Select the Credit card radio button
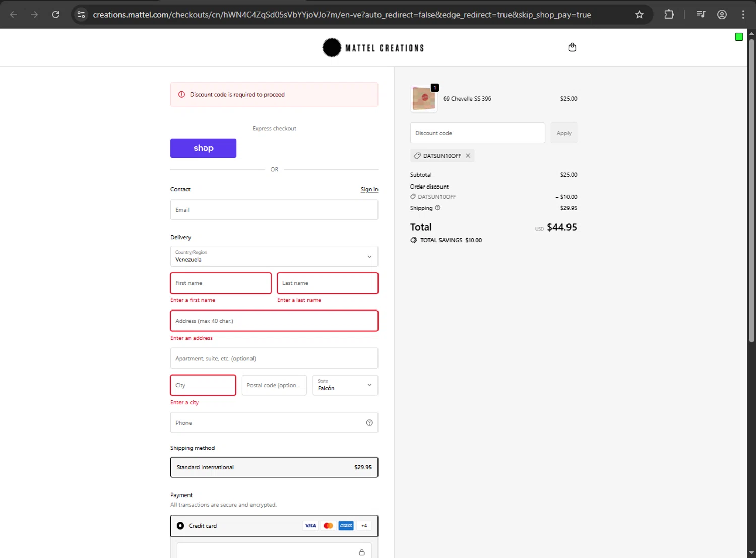This screenshot has width=756, height=558. point(180,526)
